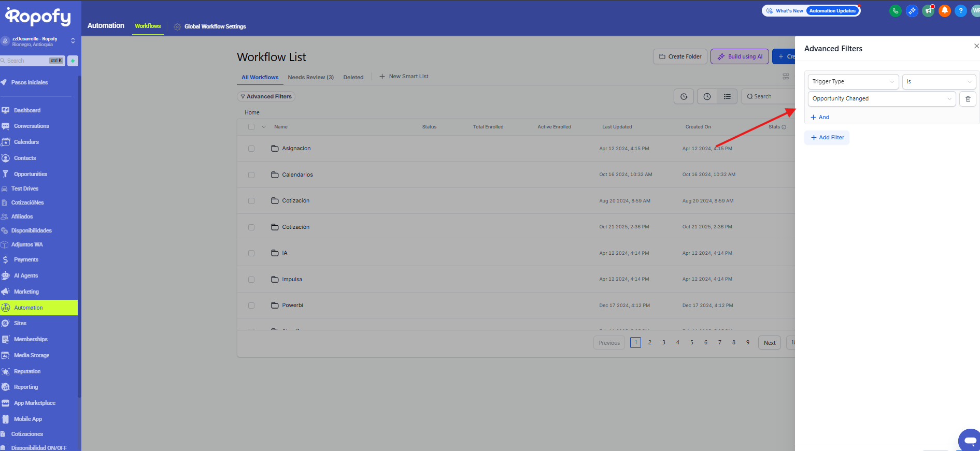Click the orange notification bell icon
980x451 pixels.
click(944, 11)
